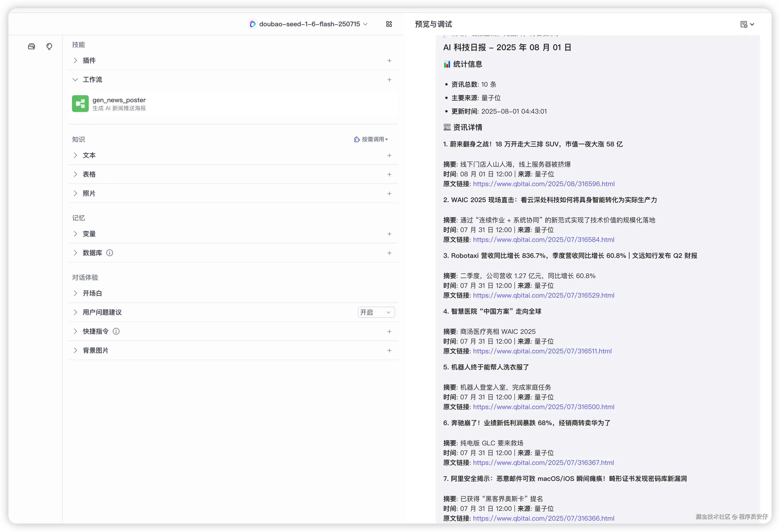
Task: Click the info icon next to 快捷指令
Action: click(x=116, y=331)
